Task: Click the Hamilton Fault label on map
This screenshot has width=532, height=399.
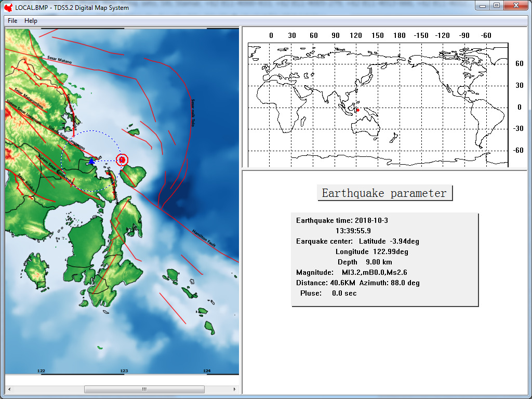Action: [204, 238]
